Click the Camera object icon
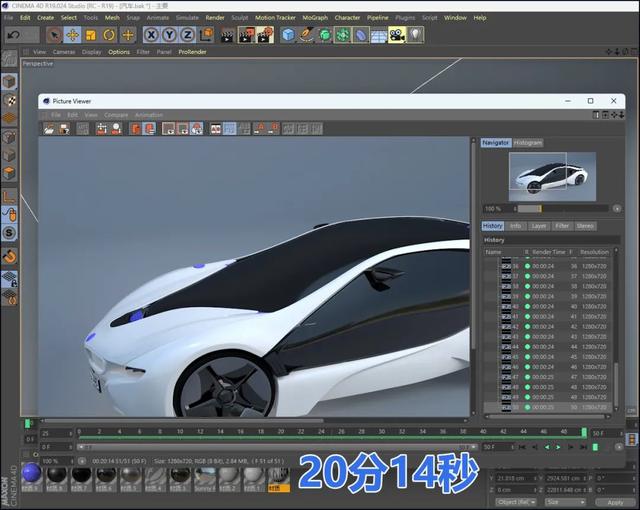The image size is (640, 510). [397, 35]
